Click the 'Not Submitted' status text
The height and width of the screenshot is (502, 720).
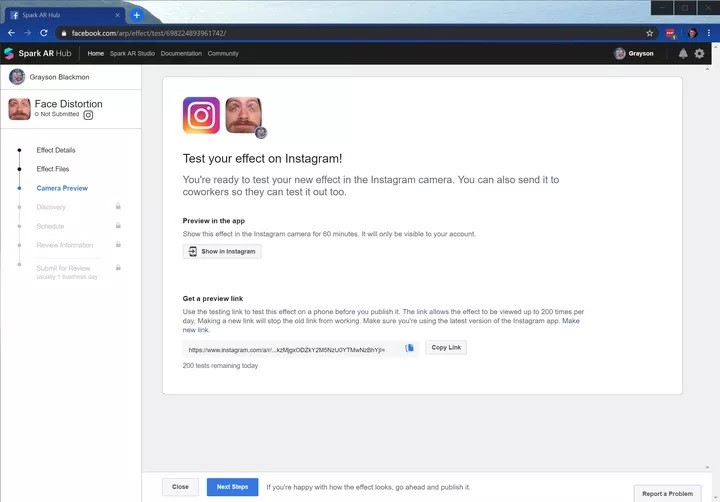(x=60, y=114)
